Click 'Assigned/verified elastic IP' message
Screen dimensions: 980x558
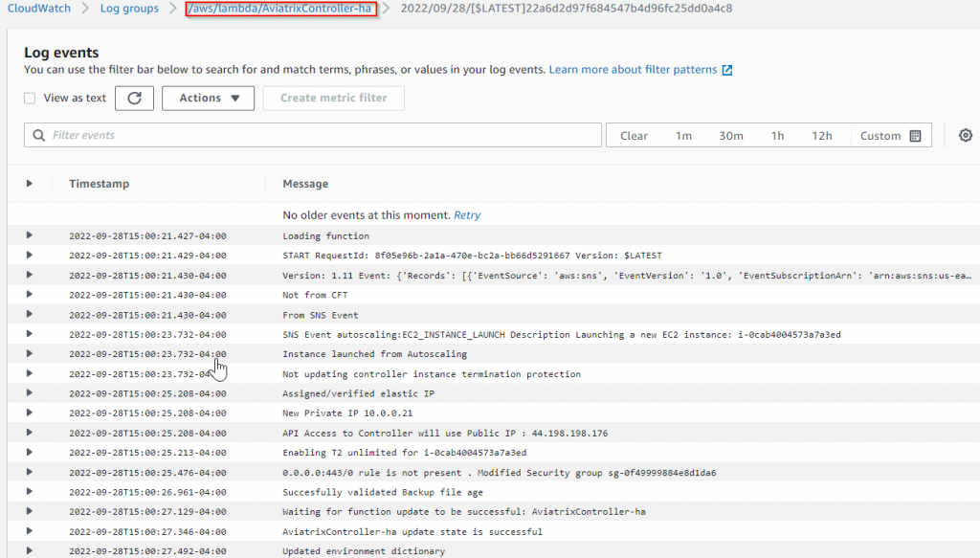click(x=358, y=393)
